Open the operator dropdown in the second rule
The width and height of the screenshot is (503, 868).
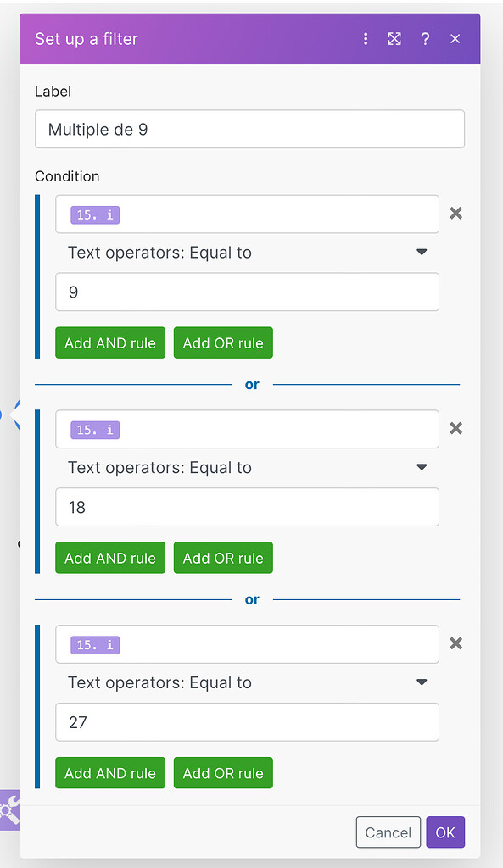247,467
